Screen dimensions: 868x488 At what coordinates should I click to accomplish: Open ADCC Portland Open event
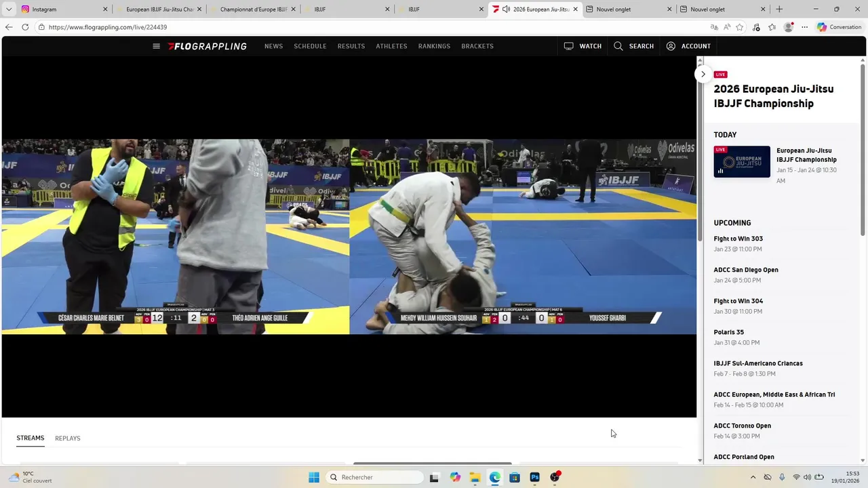coord(744,457)
